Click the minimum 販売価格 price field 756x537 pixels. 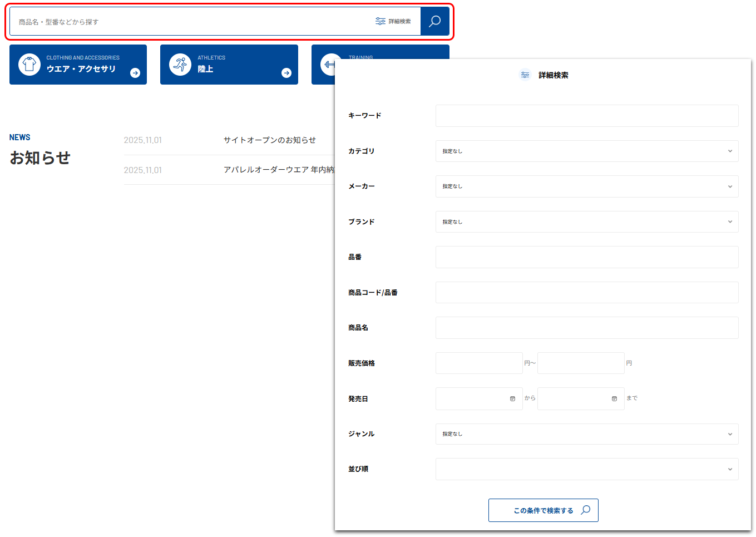pos(478,363)
